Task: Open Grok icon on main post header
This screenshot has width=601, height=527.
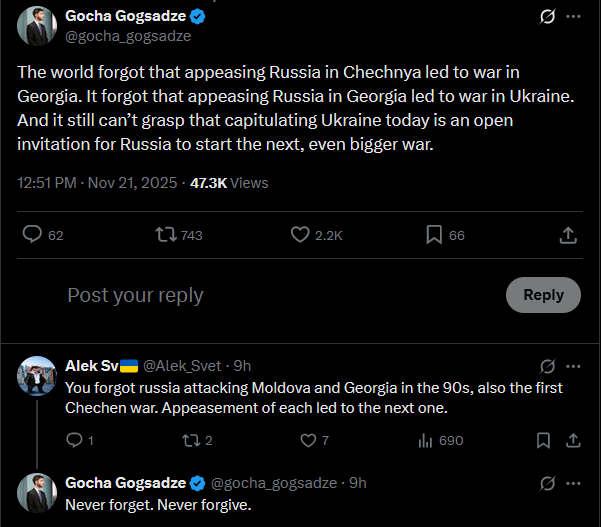Action: [x=547, y=17]
